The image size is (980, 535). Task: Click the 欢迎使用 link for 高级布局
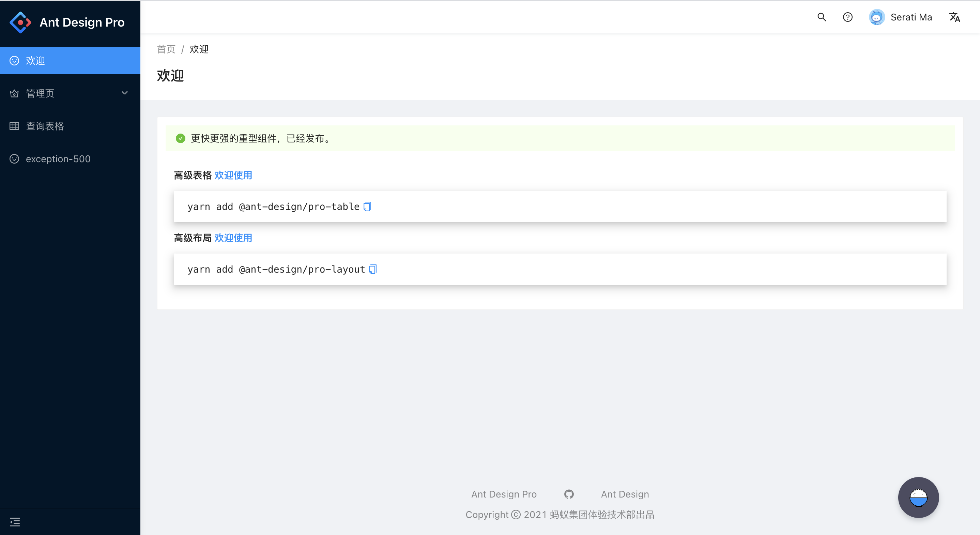tap(233, 238)
